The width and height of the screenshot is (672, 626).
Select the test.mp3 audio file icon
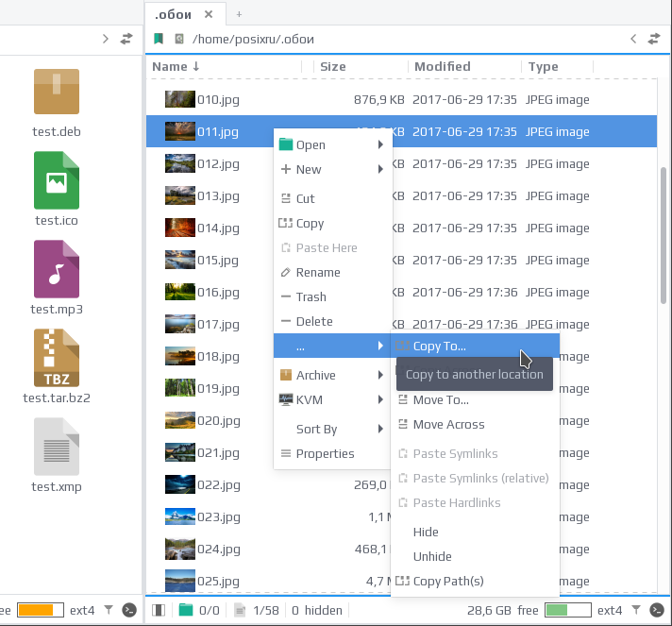pos(57,269)
